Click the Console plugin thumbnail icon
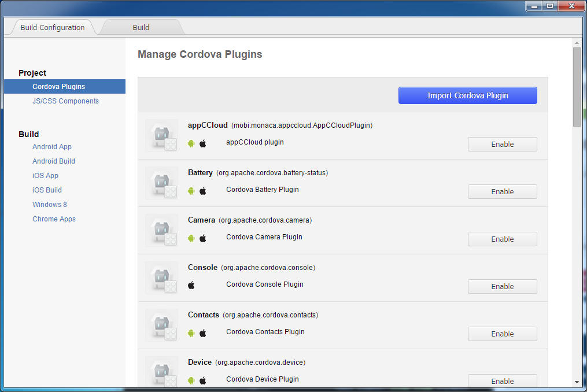587x392 pixels. [x=161, y=278]
